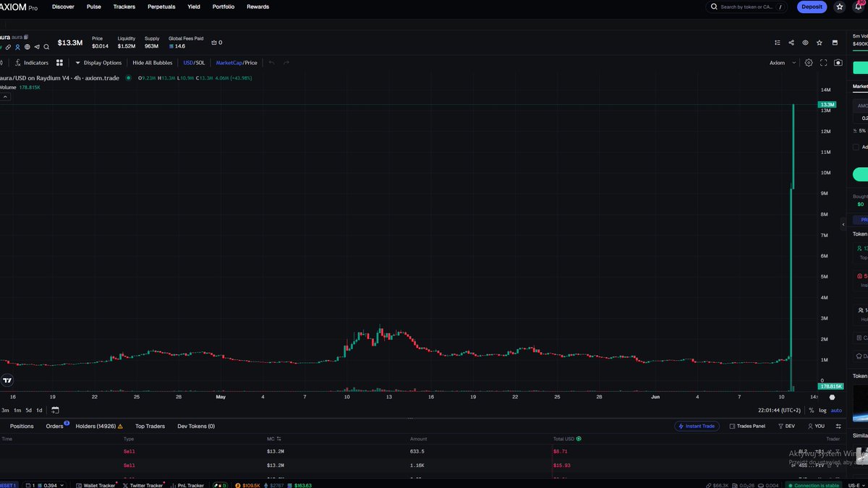This screenshot has width=868, height=488.
Task: Switch to Top Traders tab
Action: coord(150,427)
